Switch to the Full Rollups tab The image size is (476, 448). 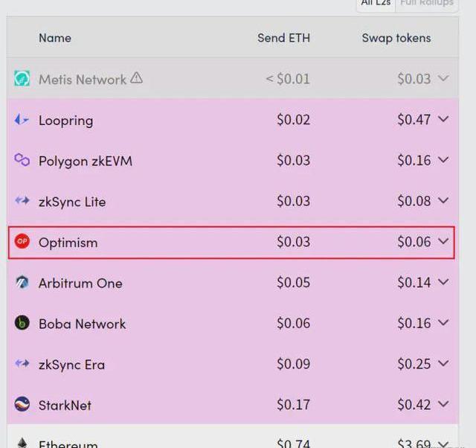point(427,3)
